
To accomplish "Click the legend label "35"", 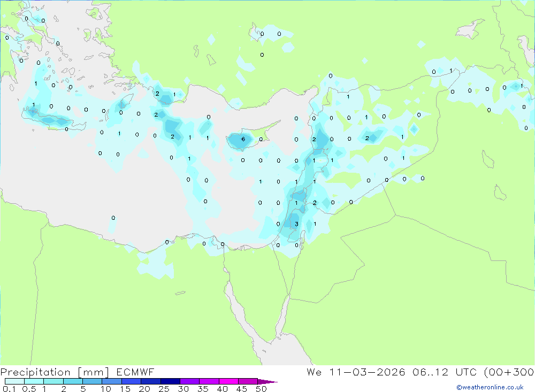I will [x=203, y=389].
